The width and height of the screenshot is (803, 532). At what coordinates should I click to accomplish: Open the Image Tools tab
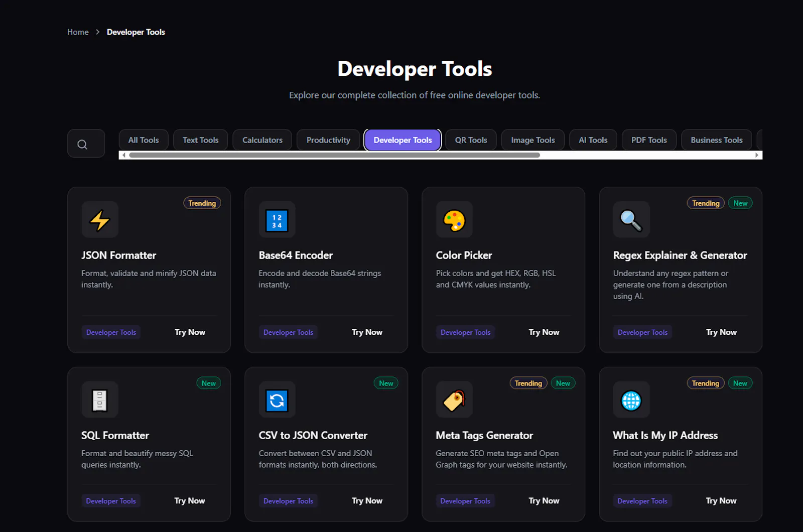tap(533, 140)
